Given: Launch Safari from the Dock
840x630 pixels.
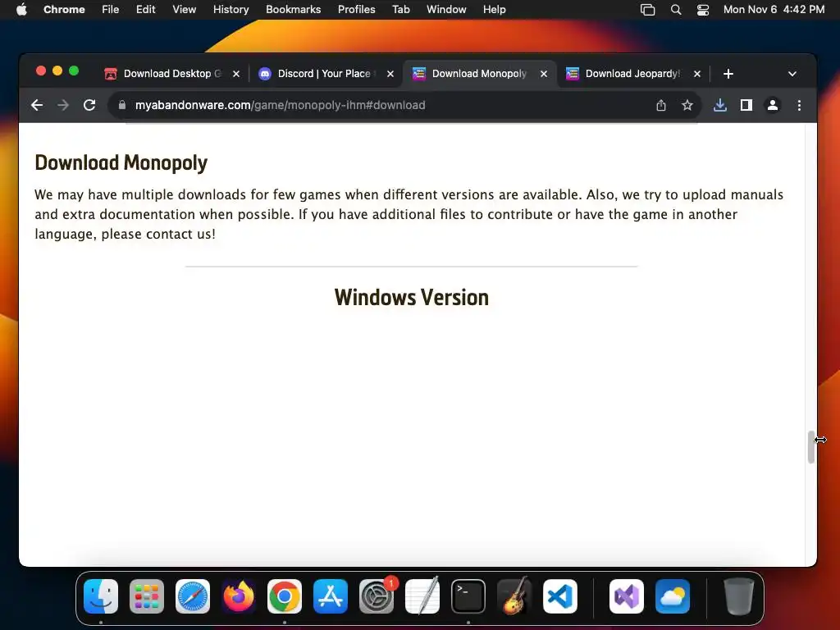Looking at the screenshot, I should coord(193,596).
